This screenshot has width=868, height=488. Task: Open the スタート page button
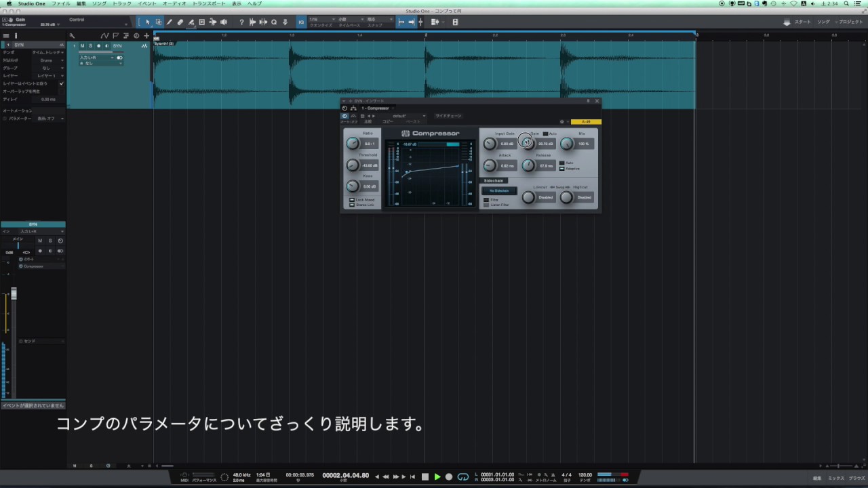point(803,22)
